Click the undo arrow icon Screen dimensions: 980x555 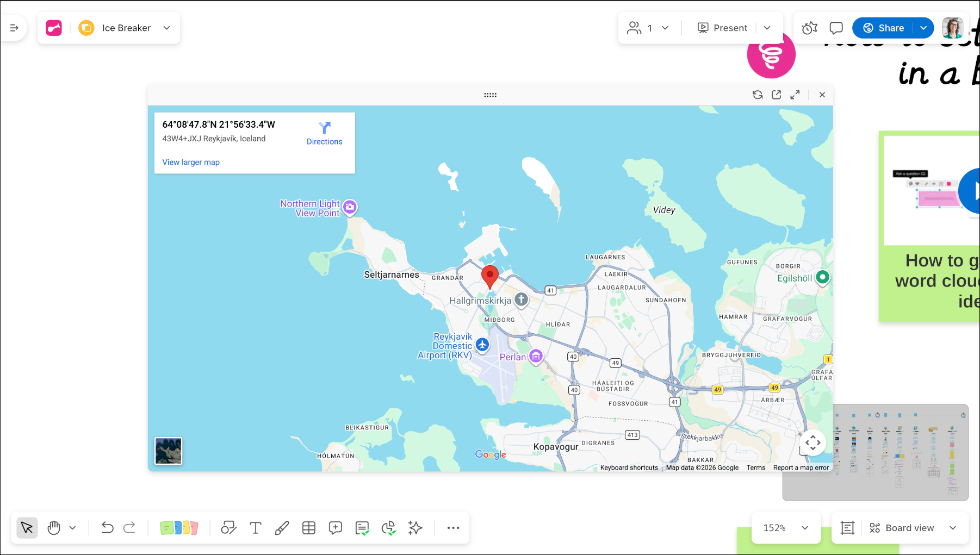[x=107, y=528]
